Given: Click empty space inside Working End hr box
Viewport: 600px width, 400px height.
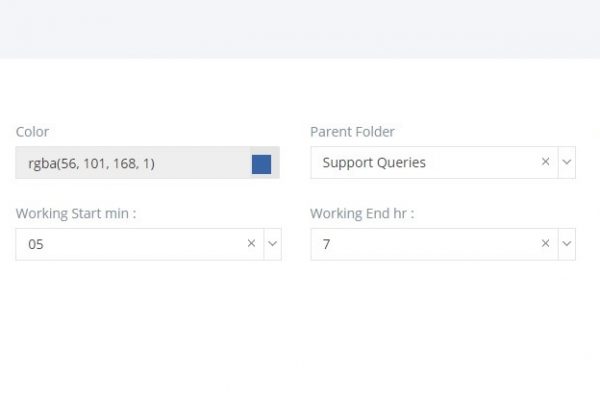Looking at the screenshot, I should [x=432, y=244].
